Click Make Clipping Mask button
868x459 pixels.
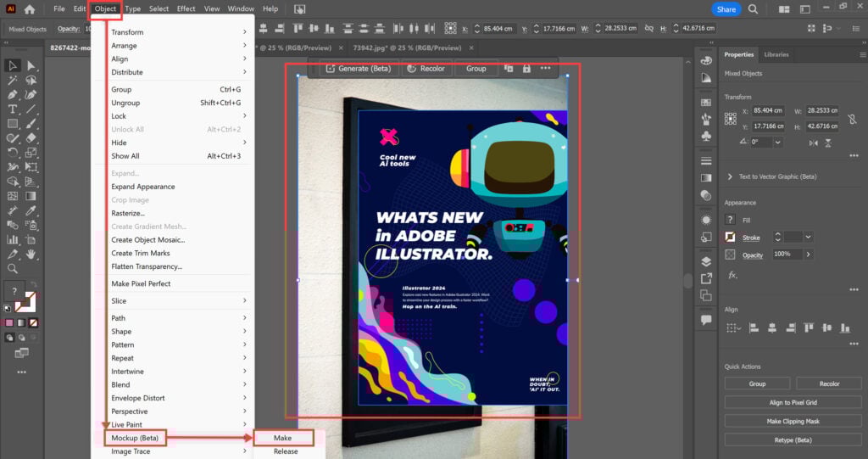click(x=793, y=422)
